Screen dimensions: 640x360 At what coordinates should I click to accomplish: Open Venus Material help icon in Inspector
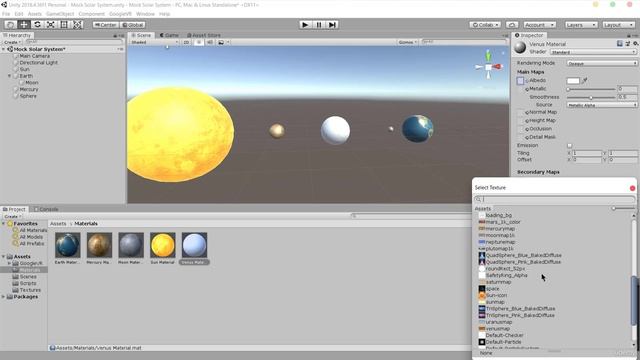pyautogui.click(x=620, y=44)
